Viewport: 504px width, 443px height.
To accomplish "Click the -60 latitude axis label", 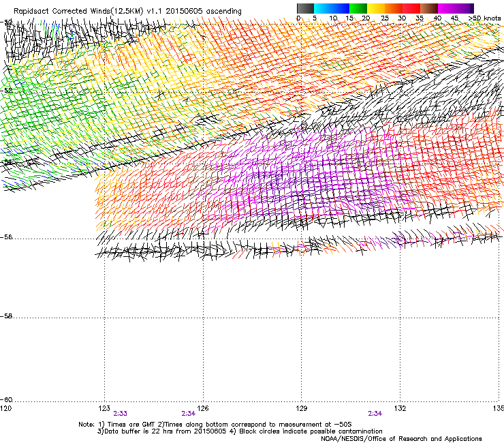I will [x=6, y=400].
